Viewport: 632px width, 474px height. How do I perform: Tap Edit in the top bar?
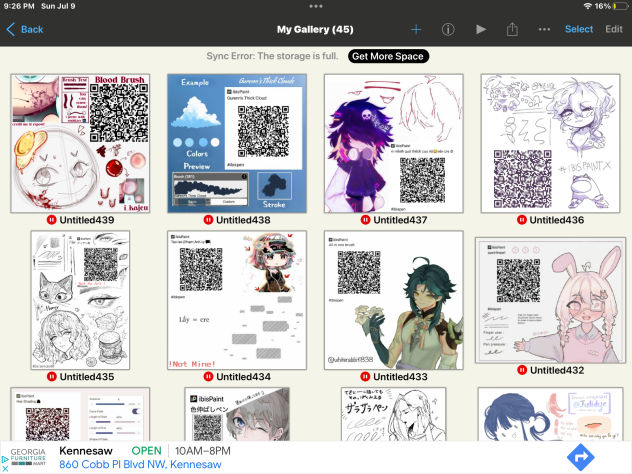coord(613,29)
